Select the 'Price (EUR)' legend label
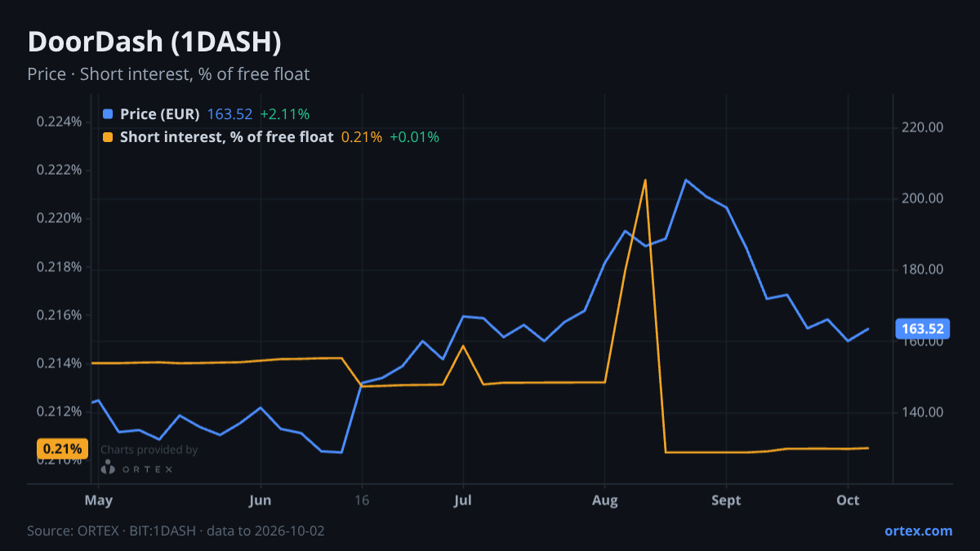The height and width of the screenshot is (551, 980). coord(159,114)
